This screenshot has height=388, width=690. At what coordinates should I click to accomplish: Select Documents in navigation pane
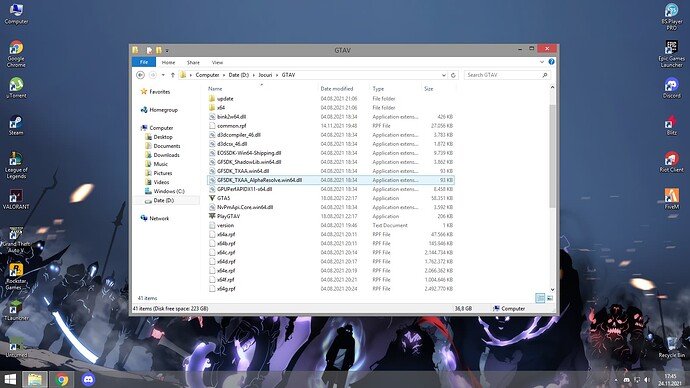(166, 146)
